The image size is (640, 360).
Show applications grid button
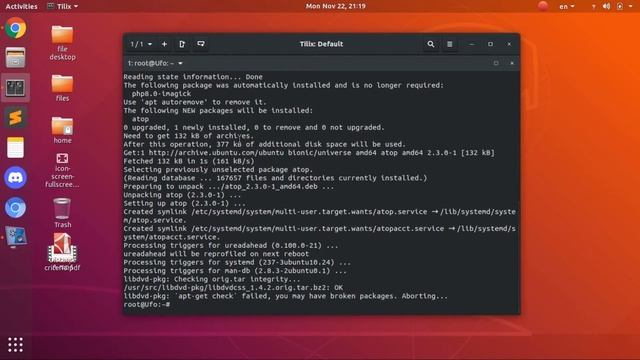[16, 345]
